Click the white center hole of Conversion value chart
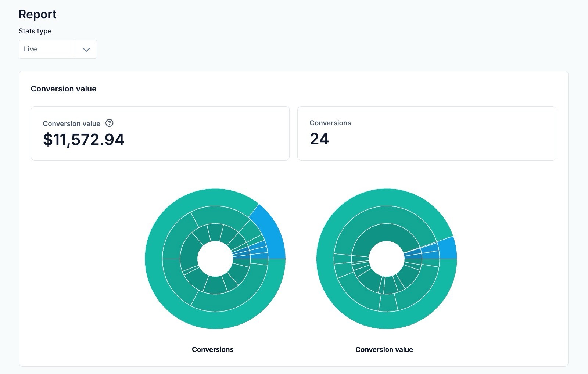This screenshot has width=588, height=374. [x=387, y=259]
